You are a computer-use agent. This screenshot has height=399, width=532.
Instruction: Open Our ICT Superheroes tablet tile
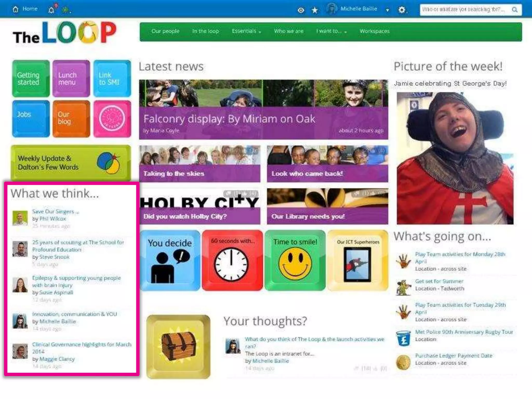(x=358, y=260)
